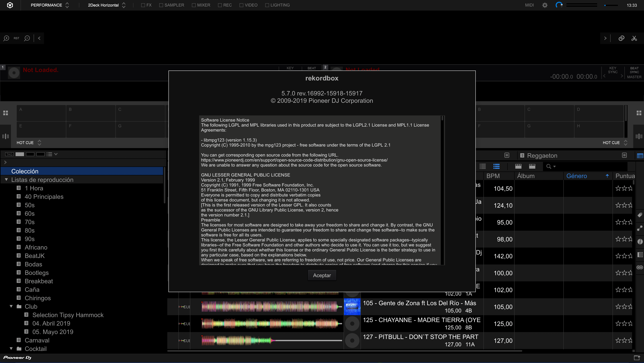This screenshot has width=644, height=363.
Task: Enable the LIGHTING panel checkbox
Action: (267, 5)
